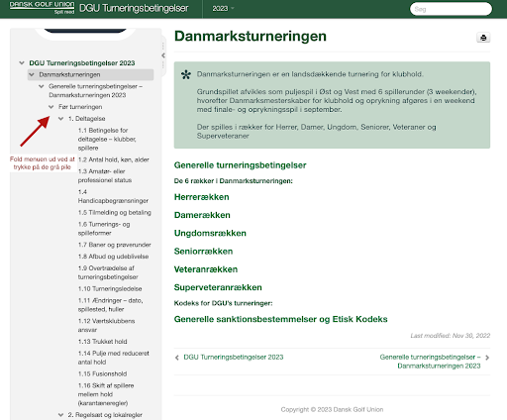Expand the 2. Regelsæt og lokalregler node
The height and width of the screenshot is (420, 507).
[x=61, y=415]
